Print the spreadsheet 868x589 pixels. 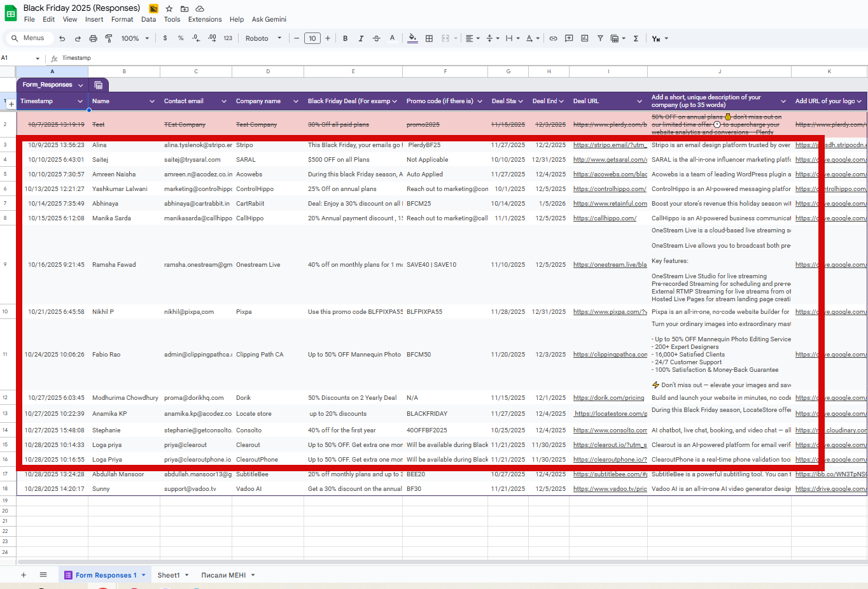pos(93,38)
